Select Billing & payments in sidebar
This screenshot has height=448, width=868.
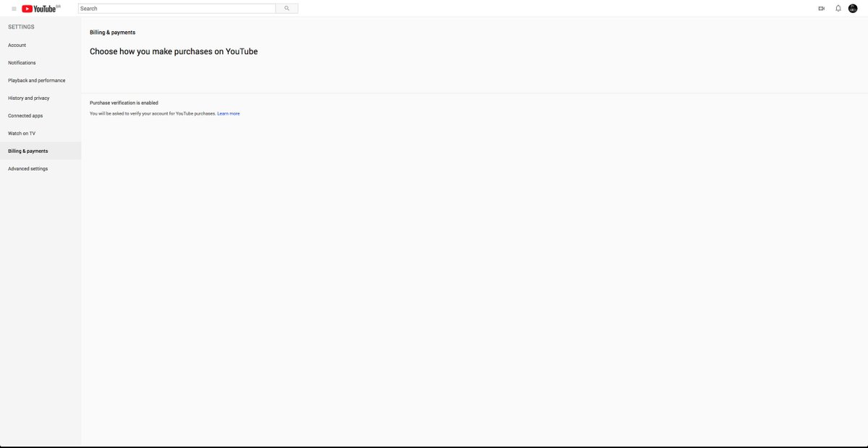coord(41,151)
